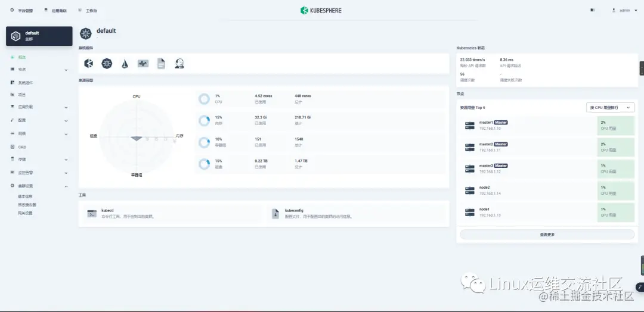The image size is (644, 312).
Task: Open the logging document component icon
Action: (x=161, y=63)
